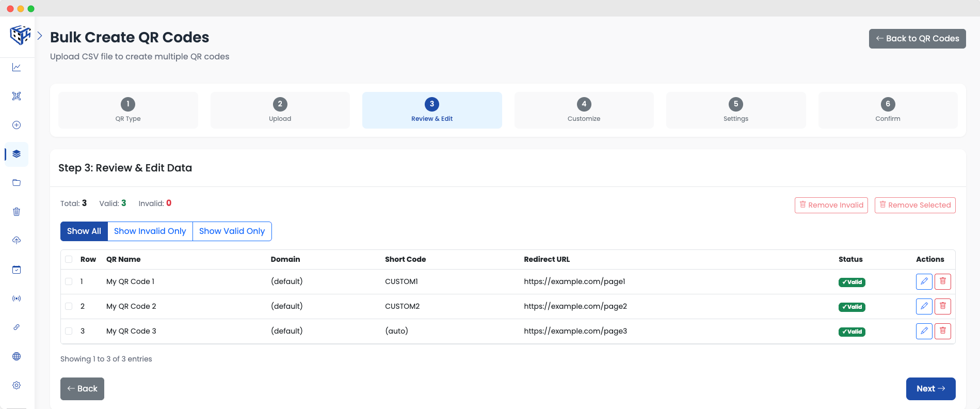The image size is (980, 409).
Task: Select the row 2 checkbox
Action: point(69,306)
